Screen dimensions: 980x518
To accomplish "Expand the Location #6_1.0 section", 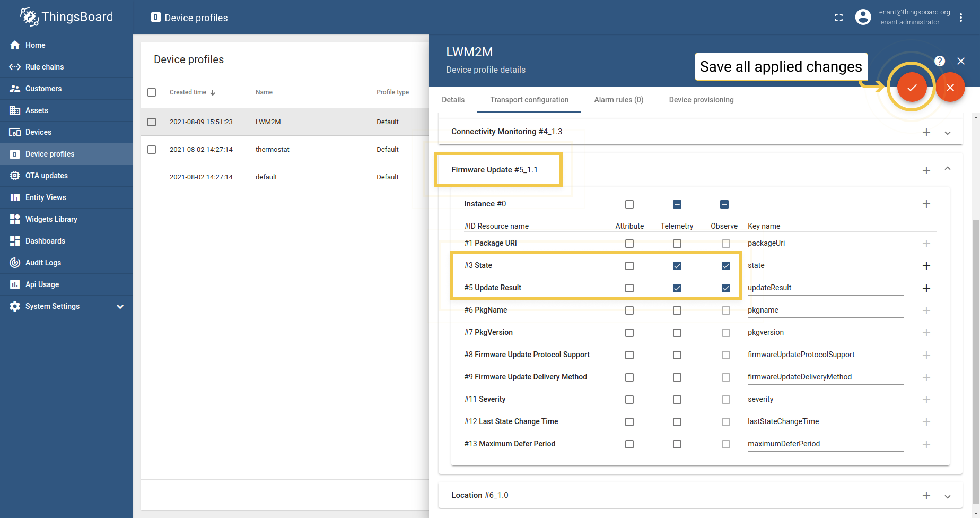I will (948, 496).
